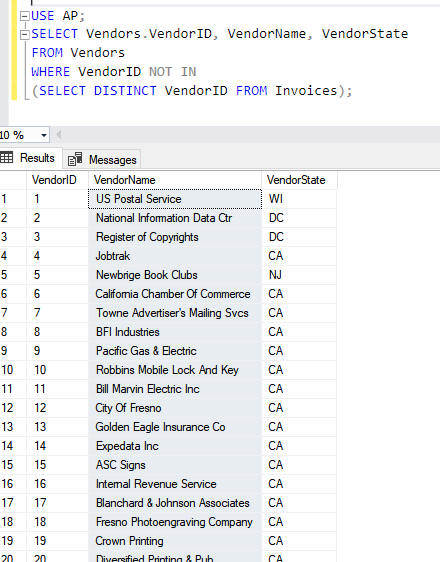Click the Pacific Gas & Electric cell

click(x=175, y=351)
